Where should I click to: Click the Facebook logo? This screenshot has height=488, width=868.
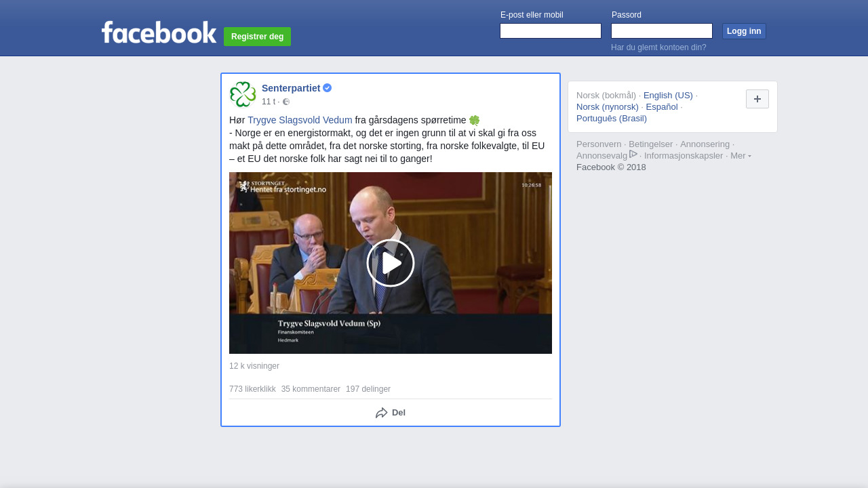tap(159, 32)
